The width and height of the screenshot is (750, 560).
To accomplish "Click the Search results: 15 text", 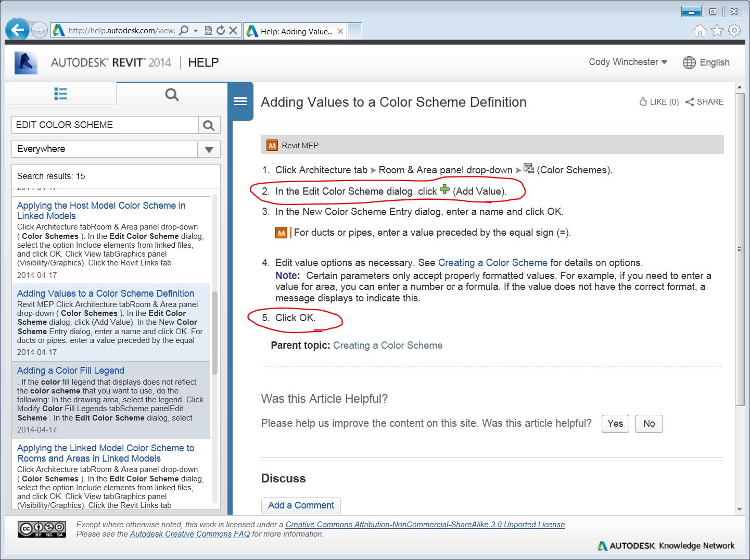I will 51,176.
